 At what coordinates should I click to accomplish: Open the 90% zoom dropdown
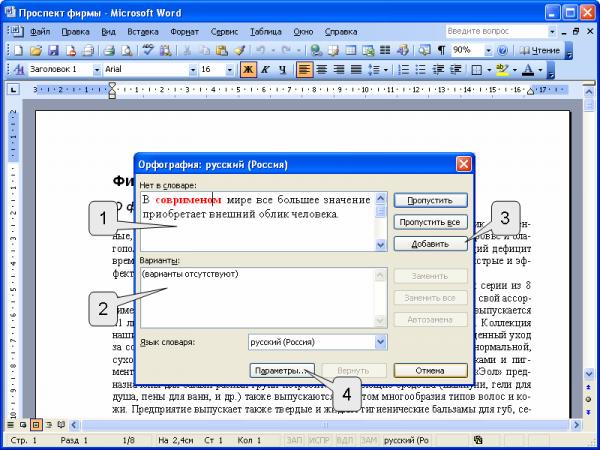pyautogui.click(x=488, y=51)
